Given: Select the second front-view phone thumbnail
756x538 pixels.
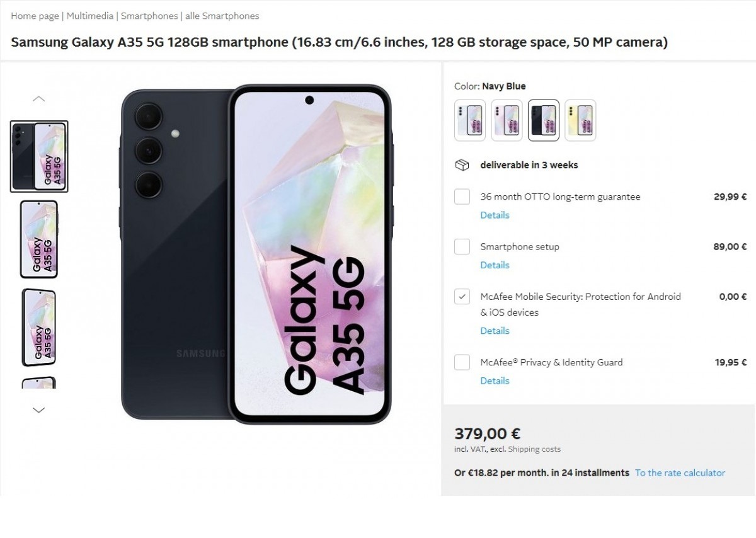Looking at the screenshot, I should (x=39, y=239).
